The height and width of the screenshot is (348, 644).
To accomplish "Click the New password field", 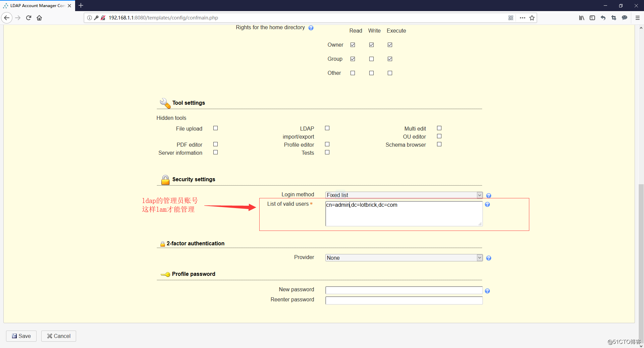I will (x=404, y=290).
